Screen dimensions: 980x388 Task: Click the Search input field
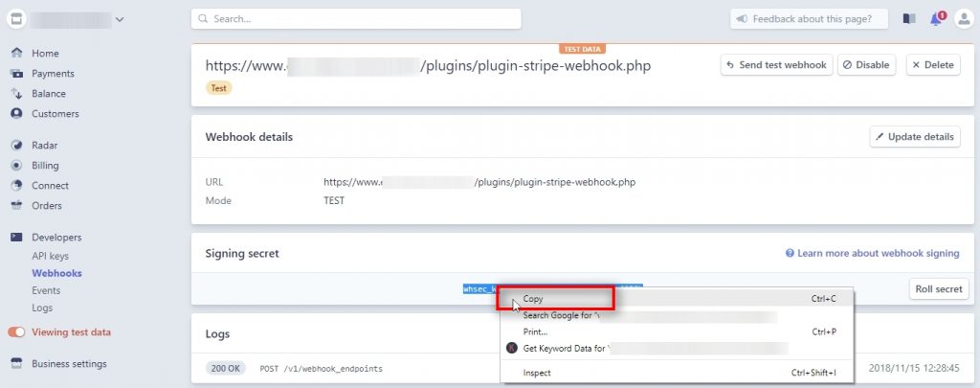(x=356, y=19)
